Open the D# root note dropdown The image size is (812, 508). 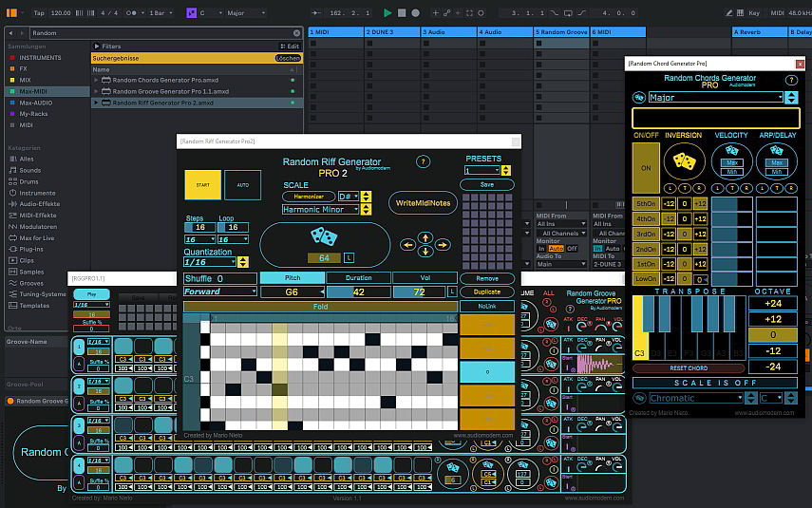[348, 197]
